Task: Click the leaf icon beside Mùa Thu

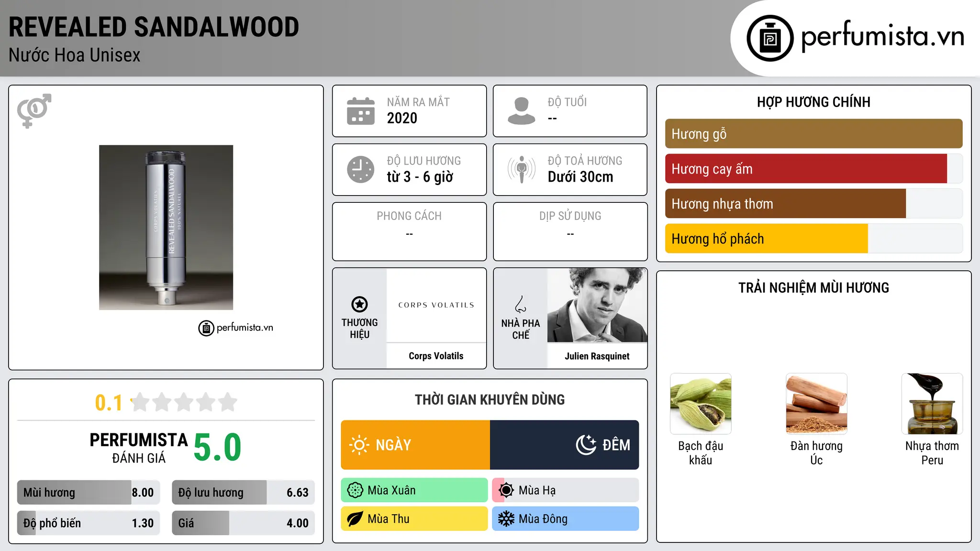Action: pyautogui.click(x=355, y=519)
